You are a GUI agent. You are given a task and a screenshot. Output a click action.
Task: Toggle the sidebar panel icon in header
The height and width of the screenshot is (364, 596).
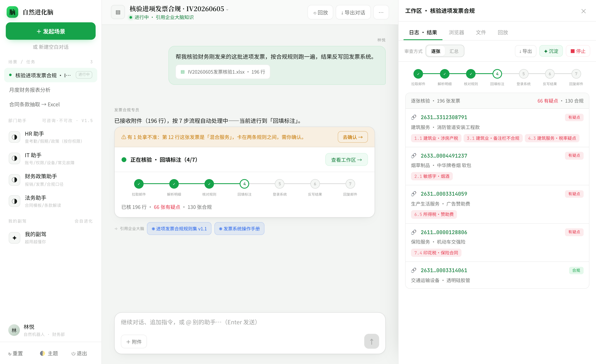[118, 12]
